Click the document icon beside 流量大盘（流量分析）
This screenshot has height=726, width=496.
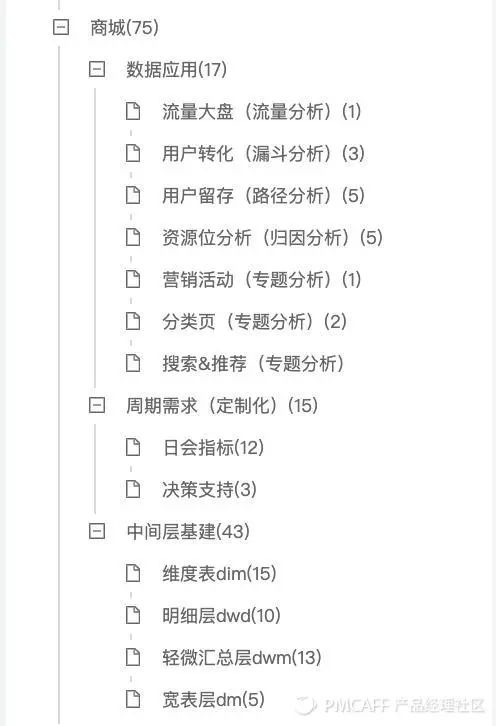point(133,111)
